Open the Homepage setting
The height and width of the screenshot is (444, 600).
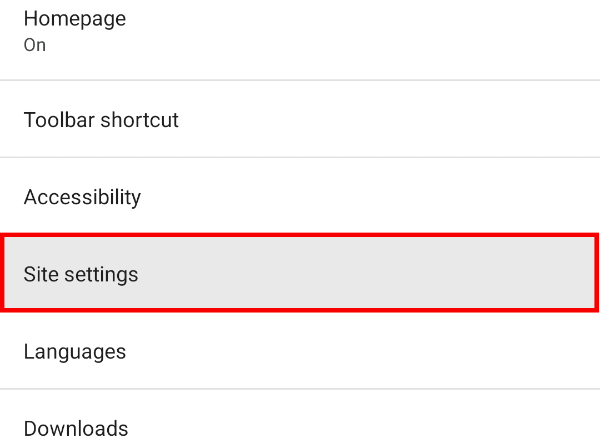pos(300,32)
